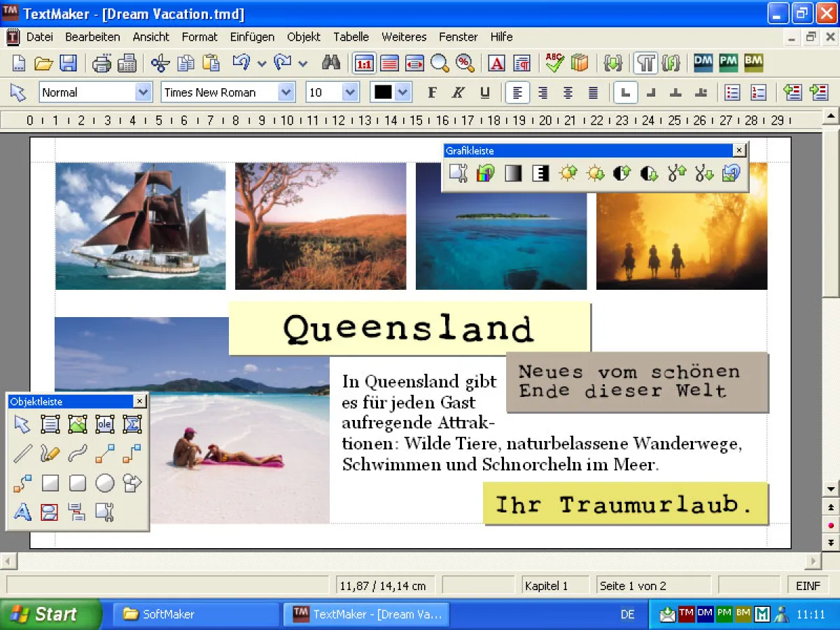This screenshot has width=840, height=630.
Task: Open the paragraph style Normal dropdown
Action: 143,92
